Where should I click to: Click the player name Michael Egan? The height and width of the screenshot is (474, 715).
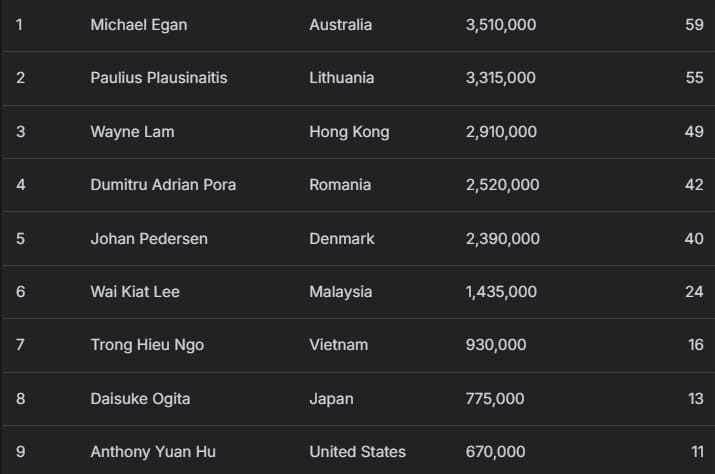pyautogui.click(x=138, y=25)
